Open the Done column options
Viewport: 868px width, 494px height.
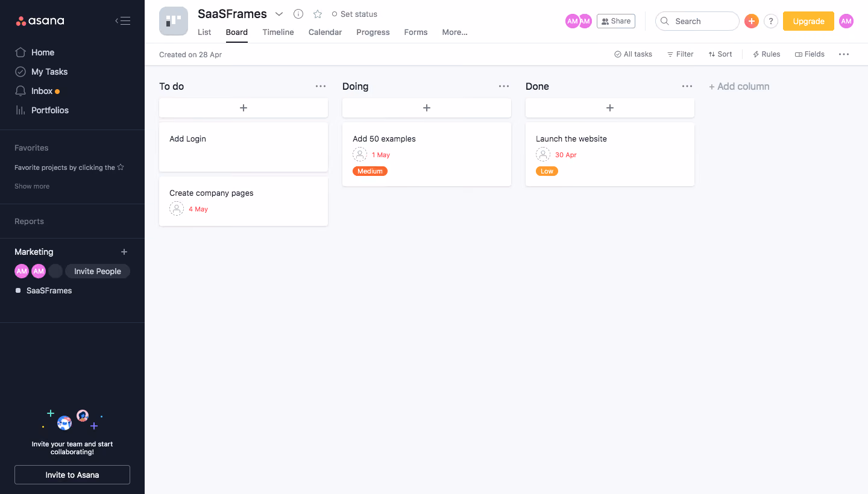click(687, 86)
